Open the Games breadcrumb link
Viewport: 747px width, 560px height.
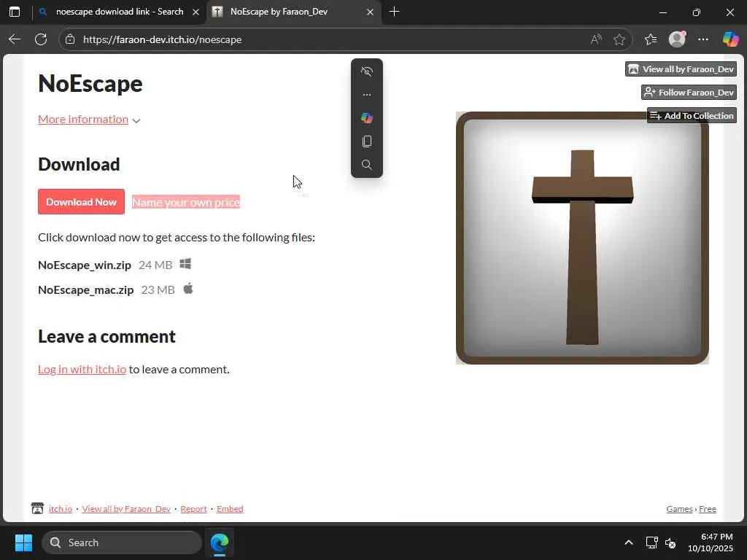[679, 509]
